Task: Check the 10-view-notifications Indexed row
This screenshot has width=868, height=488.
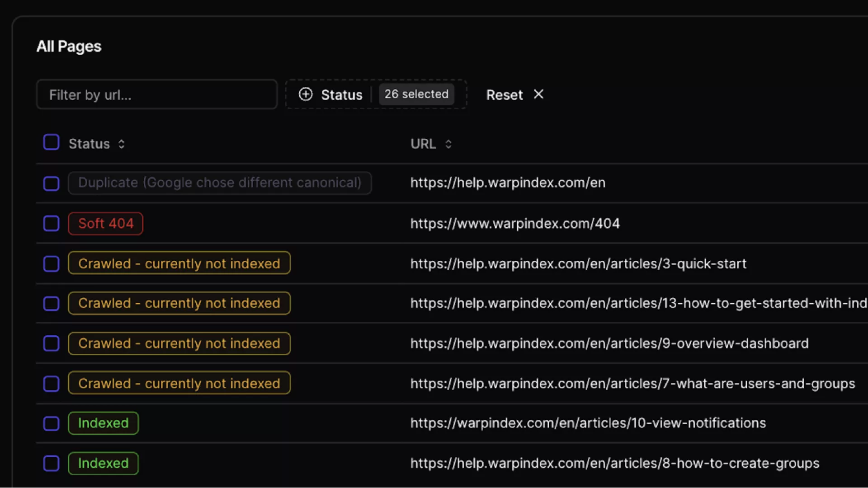Action: coord(51,423)
